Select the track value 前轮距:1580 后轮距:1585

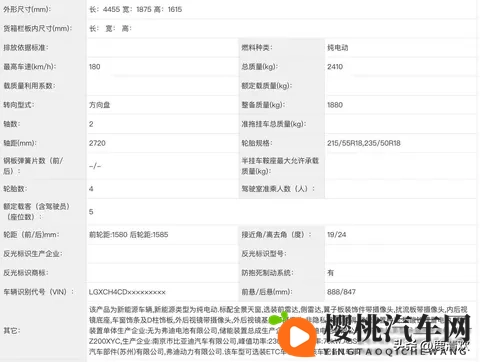click(129, 234)
